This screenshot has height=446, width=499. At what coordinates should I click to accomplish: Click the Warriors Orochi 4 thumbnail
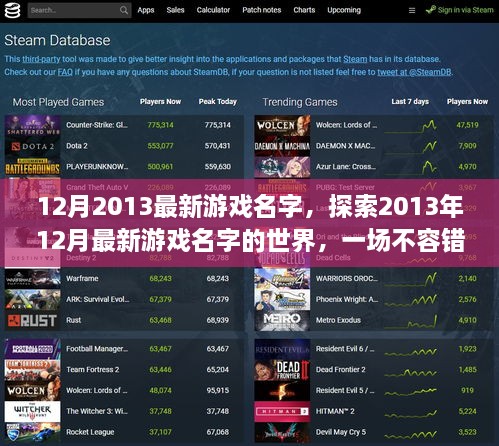[x=282, y=279]
